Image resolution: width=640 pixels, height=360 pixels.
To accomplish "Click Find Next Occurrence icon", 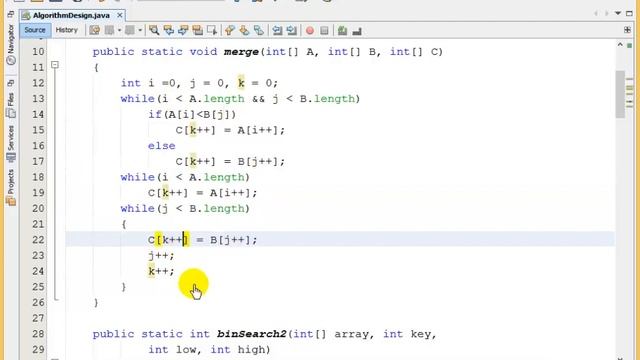I will (183, 30).
